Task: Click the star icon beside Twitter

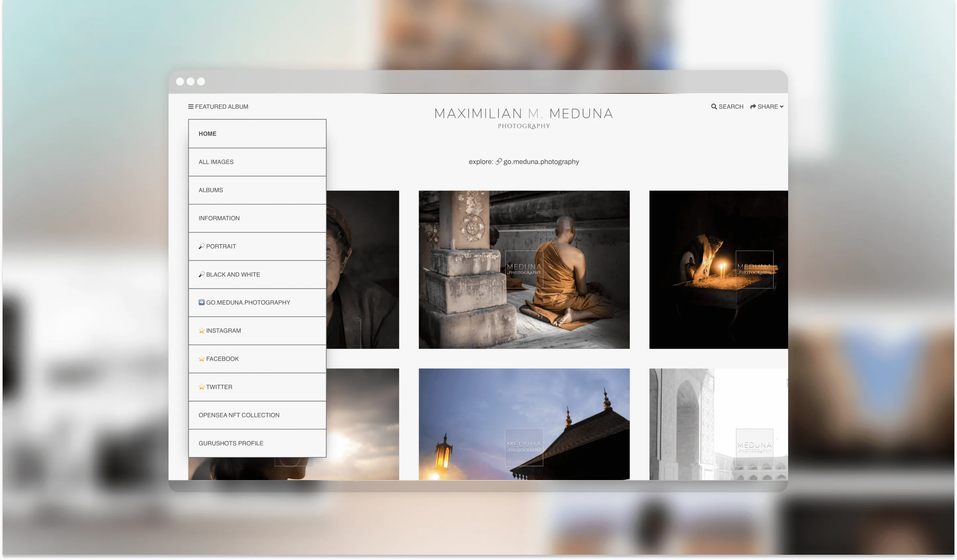Action: 202,387
